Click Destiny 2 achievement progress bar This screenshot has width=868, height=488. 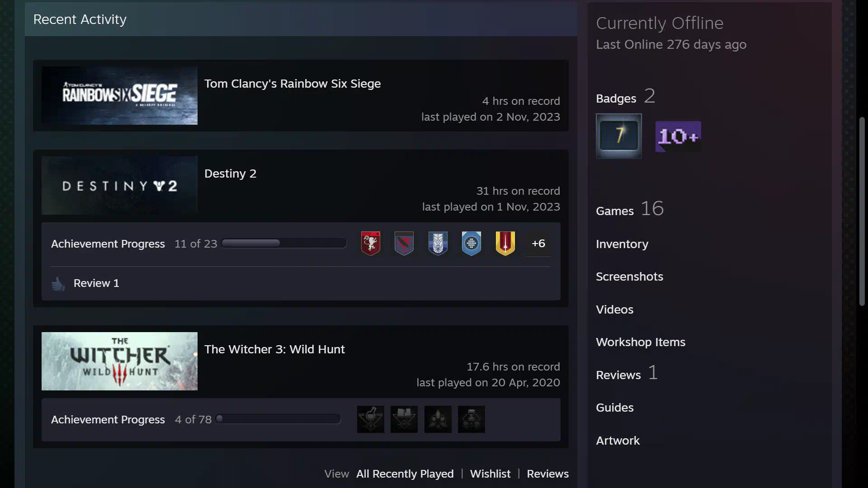pyautogui.click(x=284, y=244)
